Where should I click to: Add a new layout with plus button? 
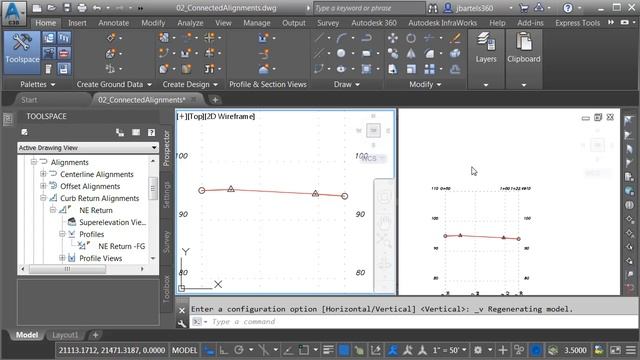point(95,335)
